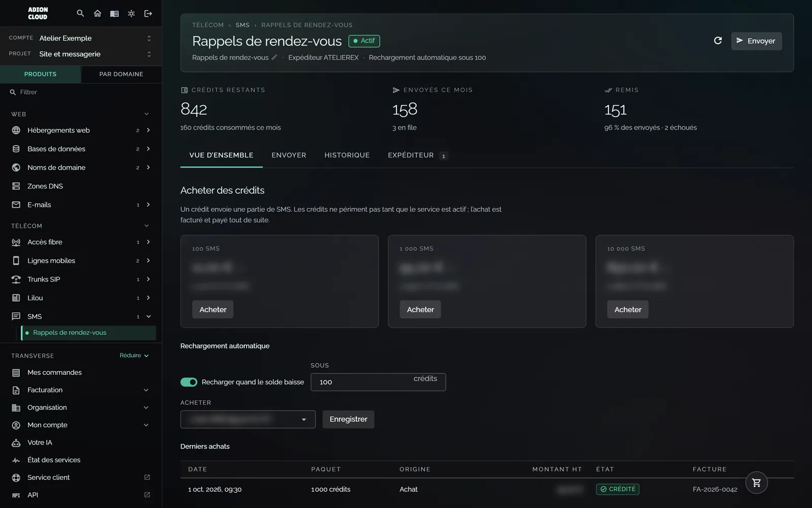Click the Filtrer sidebar search field
Screen dimensions: 812x508
click(81, 92)
